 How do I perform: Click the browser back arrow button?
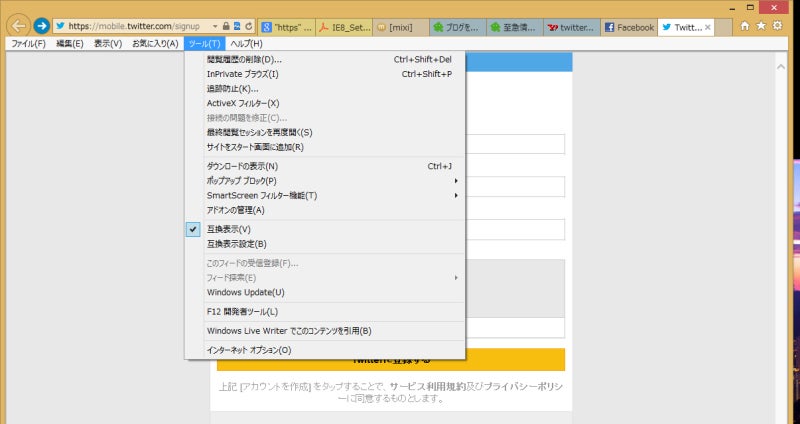pyautogui.click(x=16, y=26)
